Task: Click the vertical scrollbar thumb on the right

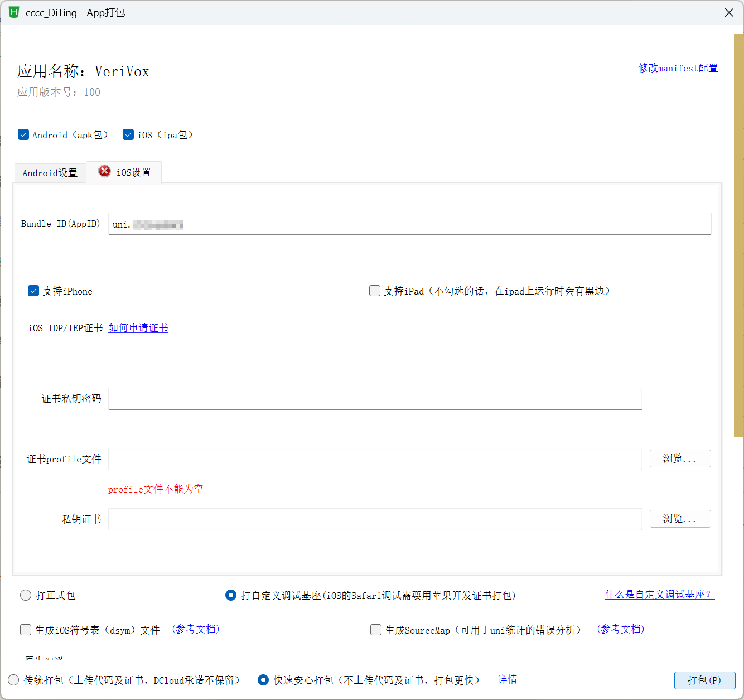Action: [x=738, y=235]
